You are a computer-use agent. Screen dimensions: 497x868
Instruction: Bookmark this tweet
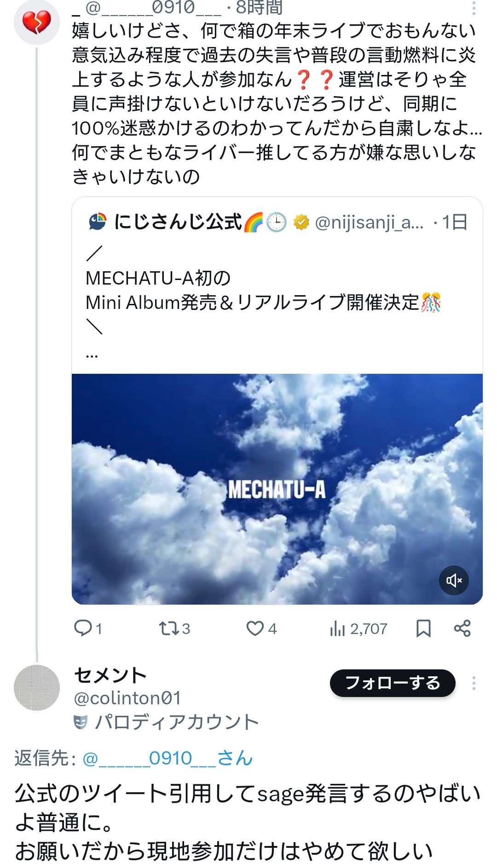pos(423,628)
